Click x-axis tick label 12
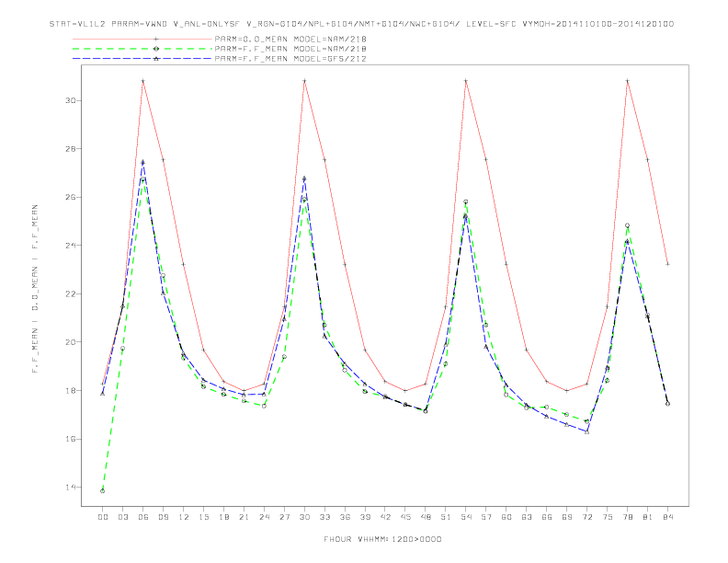This screenshot has width=728, height=563. pyautogui.click(x=184, y=517)
